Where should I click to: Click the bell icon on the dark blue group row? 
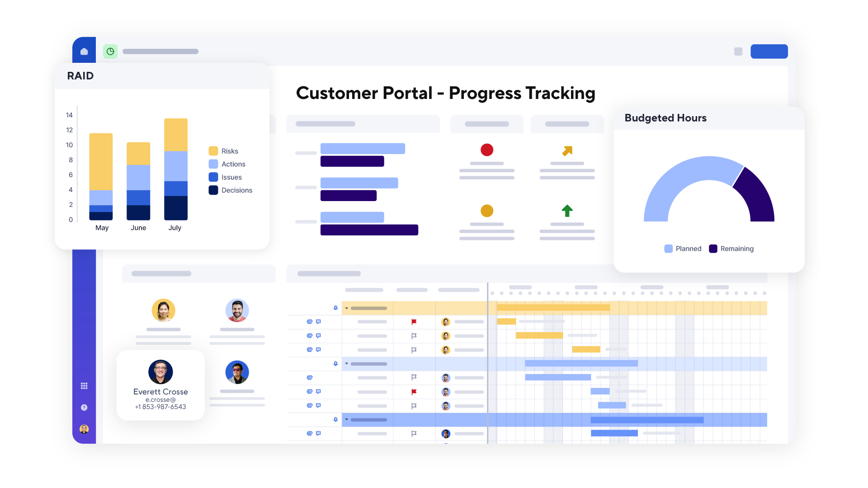tap(335, 420)
